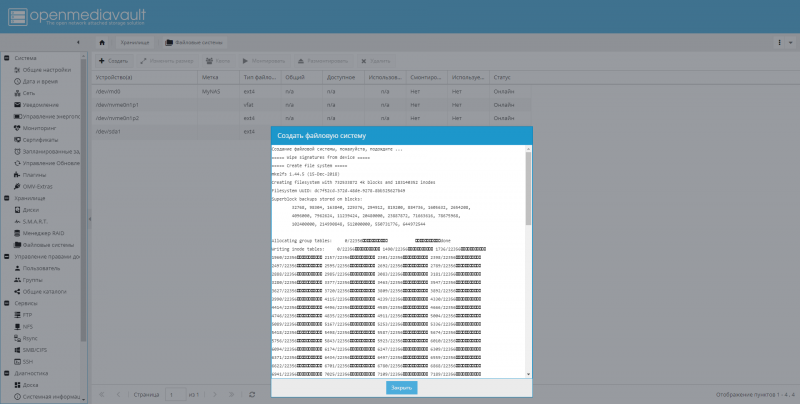
Task: Click the gear icon beside Общие настройки
Action: 17,70
